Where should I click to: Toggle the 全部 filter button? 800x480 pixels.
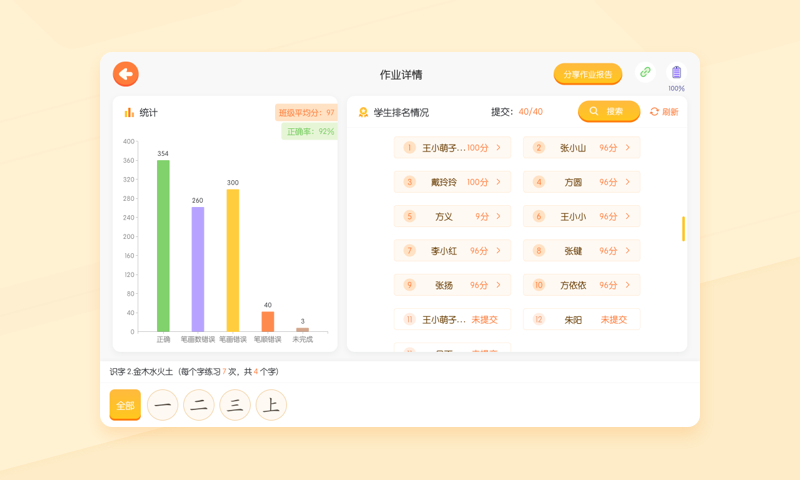(x=125, y=405)
